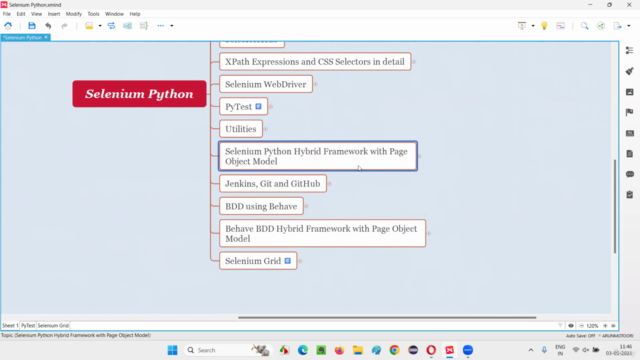Open the Windows Start menu
The width and height of the screenshot is (640, 360).
173,350
